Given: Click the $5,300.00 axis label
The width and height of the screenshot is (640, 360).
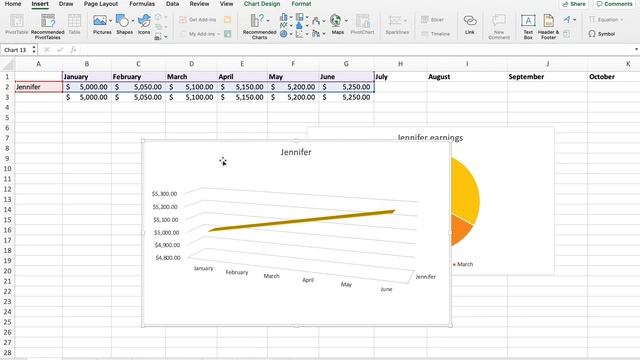Looking at the screenshot, I should point(165,193).
